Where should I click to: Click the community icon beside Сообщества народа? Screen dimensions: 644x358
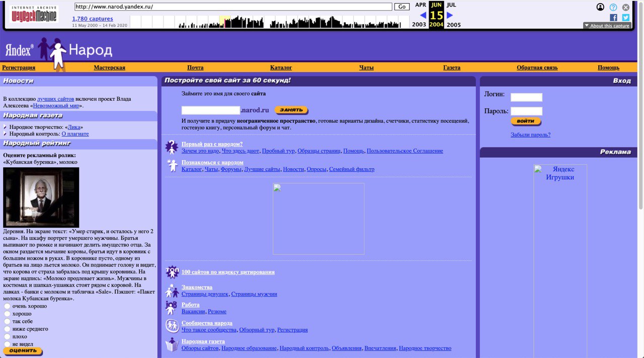pos(172,326)
